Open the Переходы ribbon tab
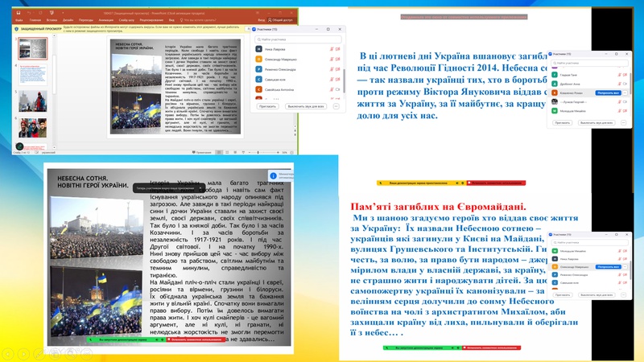This screenshot has height=362, width=644. [86, 20]
